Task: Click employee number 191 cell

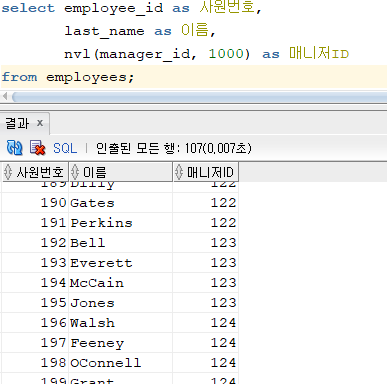Action: pyautogui.click(x=35, y=223)
